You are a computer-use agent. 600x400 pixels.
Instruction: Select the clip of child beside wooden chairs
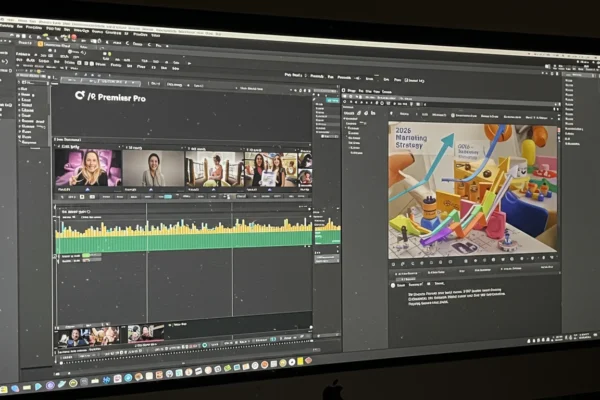point(214,169)
